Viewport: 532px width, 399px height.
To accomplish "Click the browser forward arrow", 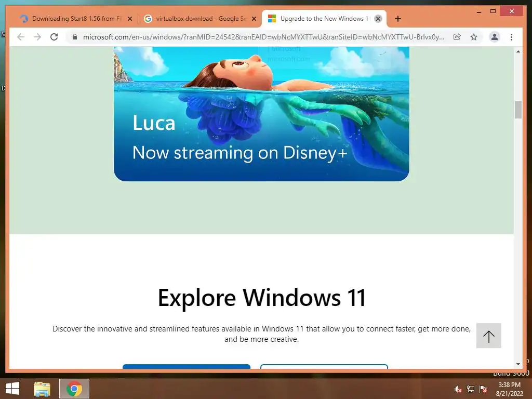I will [x=37, y=37].
